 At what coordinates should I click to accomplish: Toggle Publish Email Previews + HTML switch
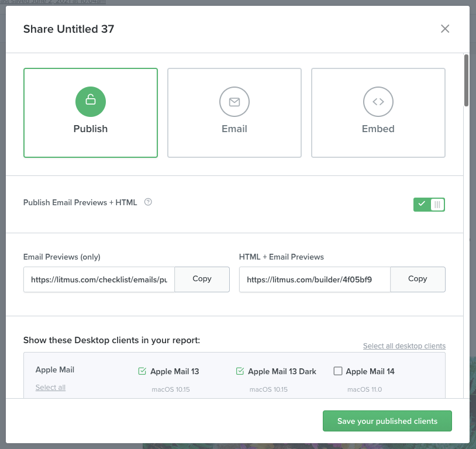click(429, 204)
